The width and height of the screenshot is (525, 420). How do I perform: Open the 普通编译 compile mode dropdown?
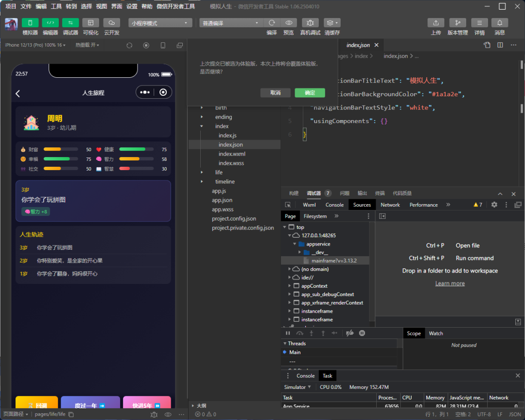[231, 23]
